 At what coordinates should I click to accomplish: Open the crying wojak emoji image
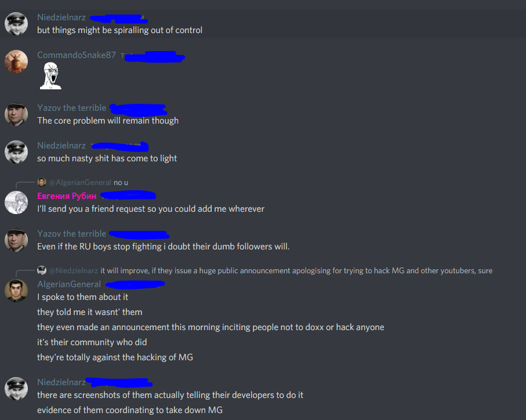50,76
